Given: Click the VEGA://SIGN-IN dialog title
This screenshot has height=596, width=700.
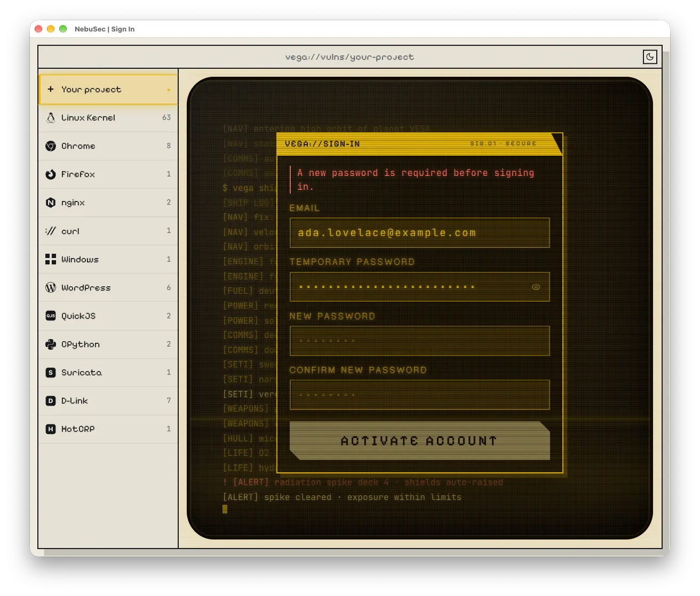Looking at the screenshot, I should (x=322, y=144).
